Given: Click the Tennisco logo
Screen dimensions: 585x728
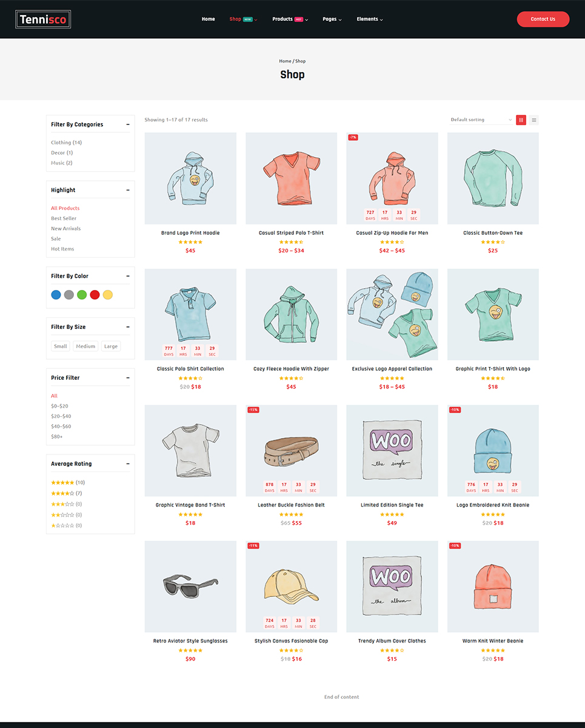Looking at the screenshot, I should click(43, 19).
